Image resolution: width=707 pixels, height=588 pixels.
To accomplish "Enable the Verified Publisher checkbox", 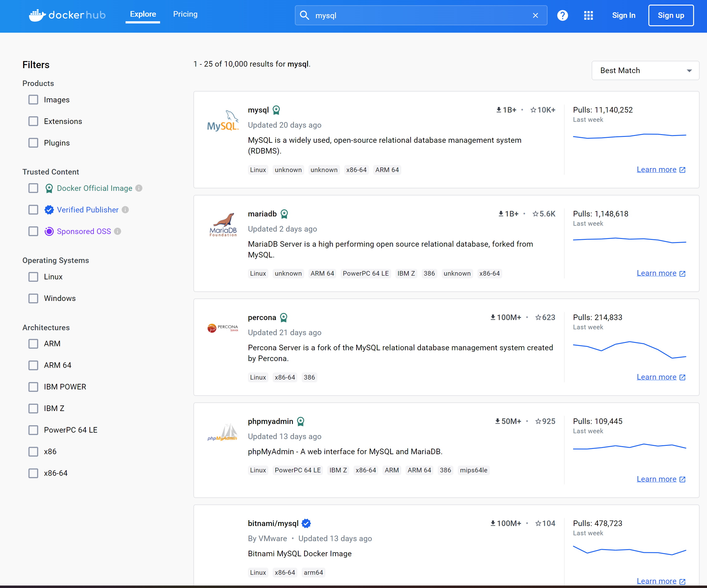I will [33, 210].
